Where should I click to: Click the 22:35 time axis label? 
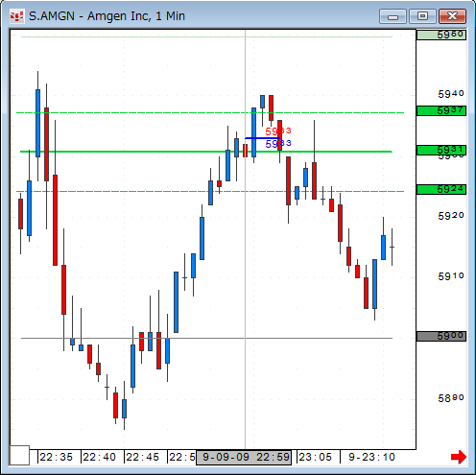coord(57,457)
